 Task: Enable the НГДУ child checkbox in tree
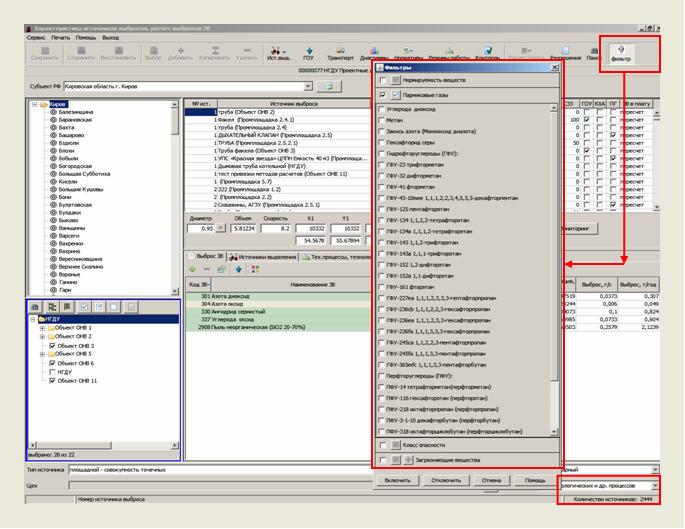[51, 372]
